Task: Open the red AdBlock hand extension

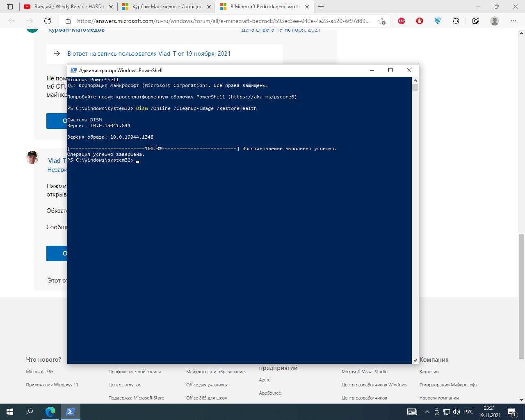Action: (420, 21)
